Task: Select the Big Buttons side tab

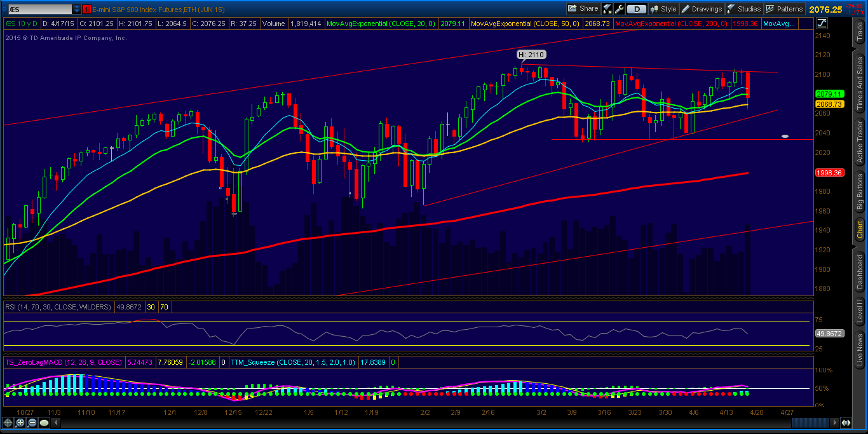Action: pyautogui.click(x=860, y=191)
